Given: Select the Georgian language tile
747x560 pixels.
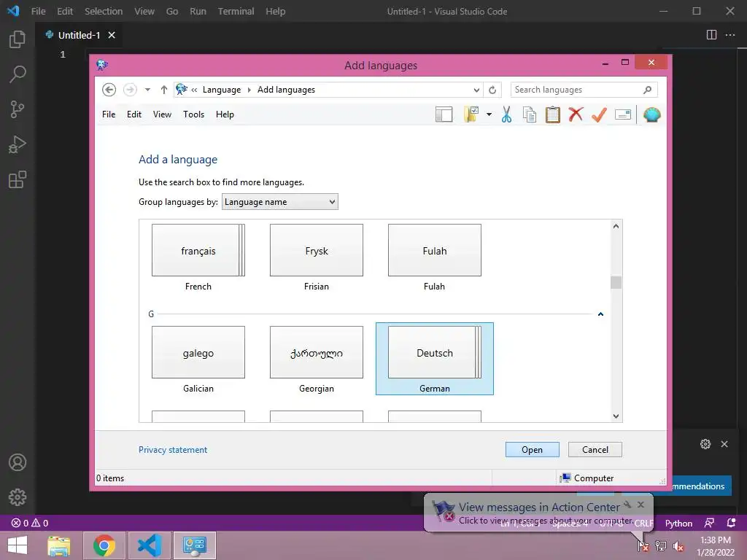Looking at the screenshot, I should click(317, 359).
